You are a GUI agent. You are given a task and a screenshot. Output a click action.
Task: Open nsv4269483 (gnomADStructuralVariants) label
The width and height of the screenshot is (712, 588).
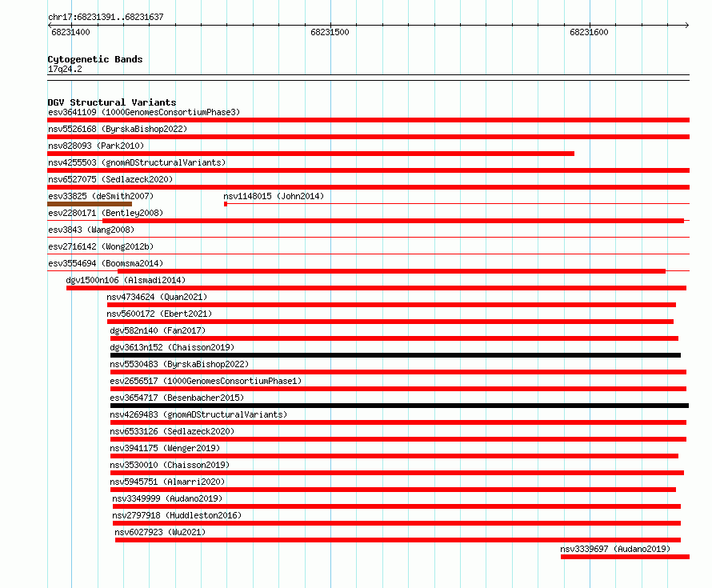pos(198,414)
